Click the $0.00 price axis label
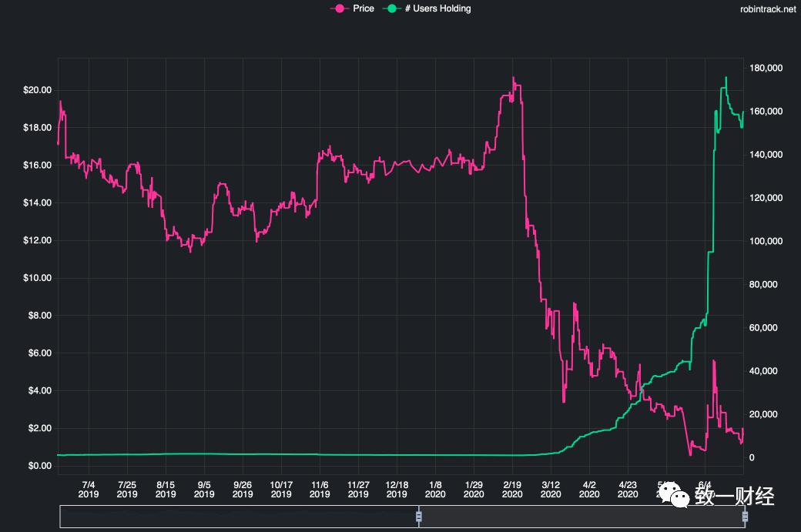The image size is (801, 532). (38, 466)
